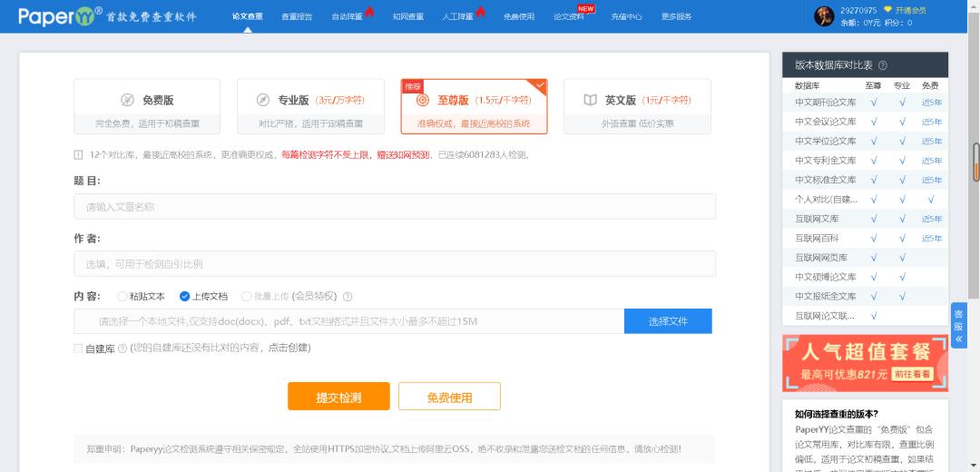
Task: Open 论文资料 in top navigation
Action: [x=569, y=17]
